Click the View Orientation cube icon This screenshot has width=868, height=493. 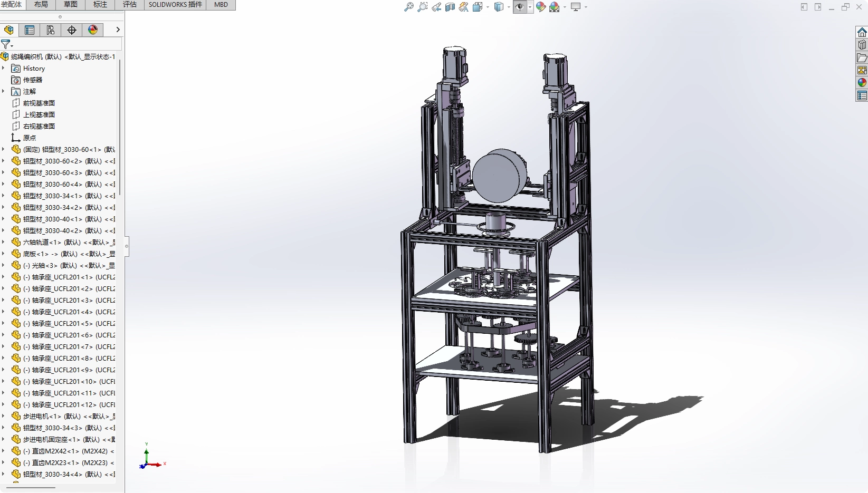478,7
